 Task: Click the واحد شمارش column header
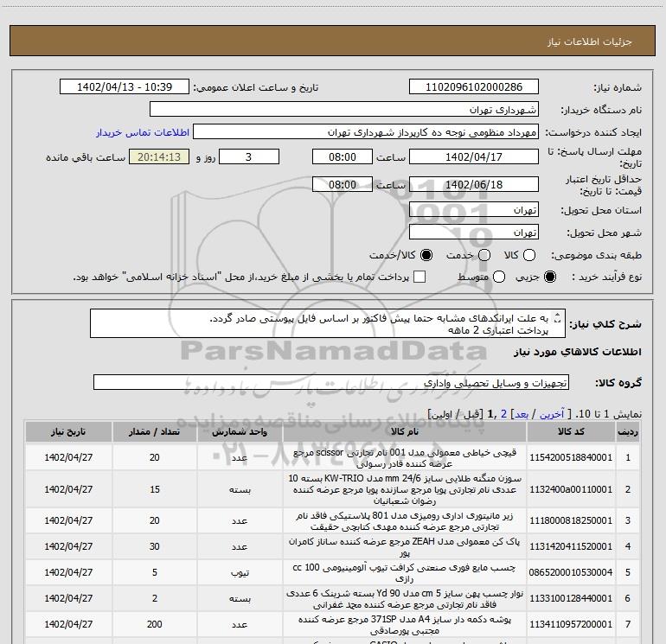(240, 431)
